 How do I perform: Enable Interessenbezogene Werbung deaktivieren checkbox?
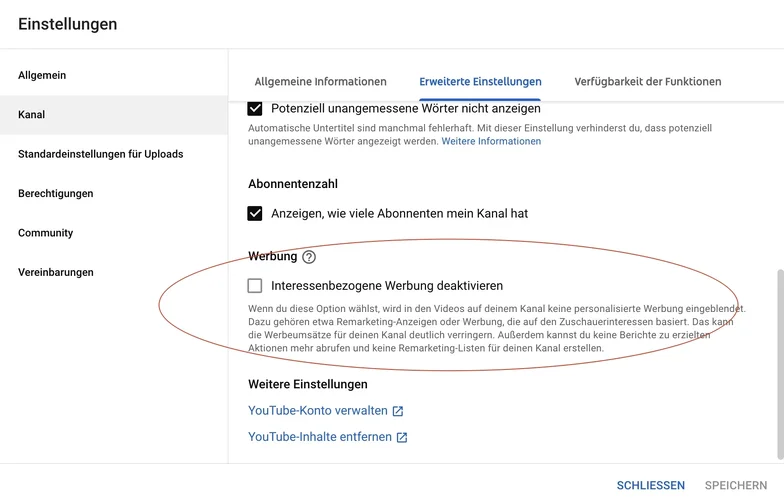coord(255,286)
